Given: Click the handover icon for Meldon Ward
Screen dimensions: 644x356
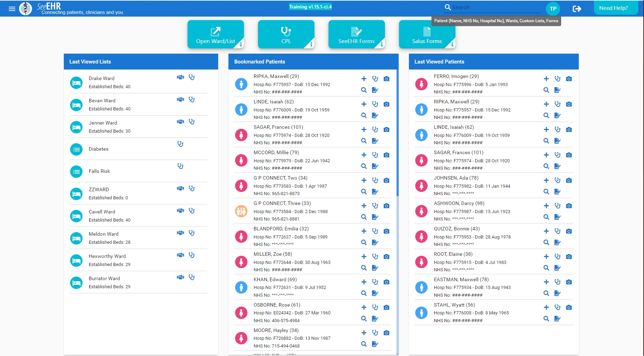Looking at the screenshot, I should click(x=180, y=233).
